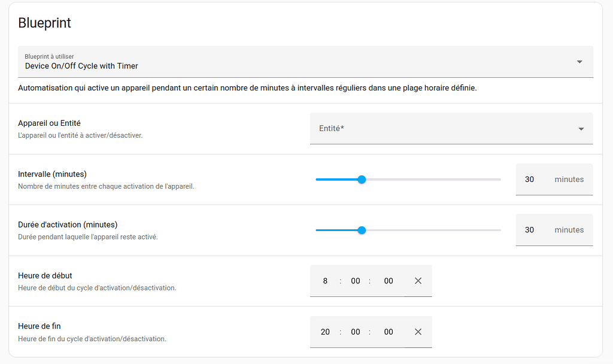Image resolution: width=613 pixels, height=364 pixels.
Task: Click the end time hour field showing 20
Action: pos(325,331)
